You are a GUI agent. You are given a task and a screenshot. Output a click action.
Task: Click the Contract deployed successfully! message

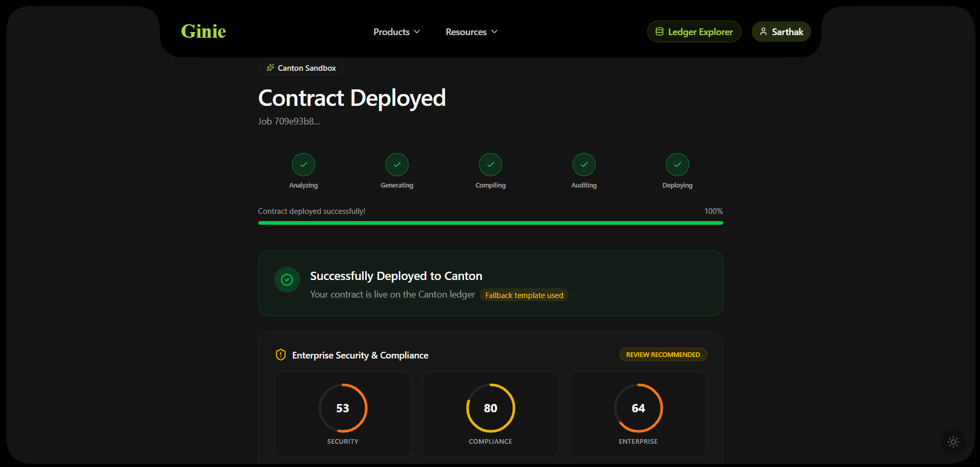312,211
